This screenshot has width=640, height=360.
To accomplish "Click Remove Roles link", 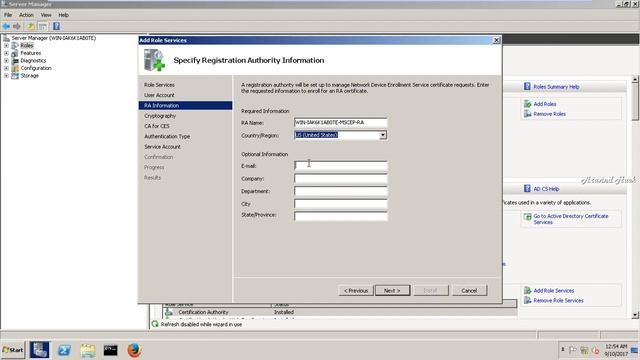I will (x=549, y=114).
